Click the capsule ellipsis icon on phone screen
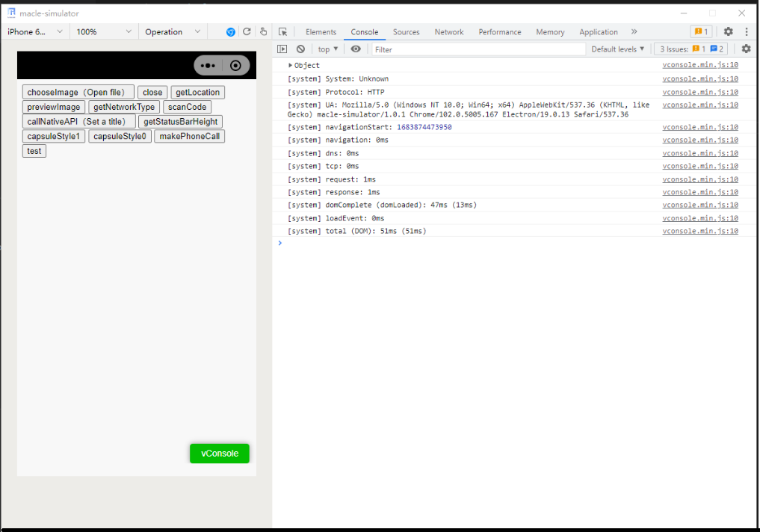Image resolution: width=760 pixels, height=532 pixels. point(208,65)
